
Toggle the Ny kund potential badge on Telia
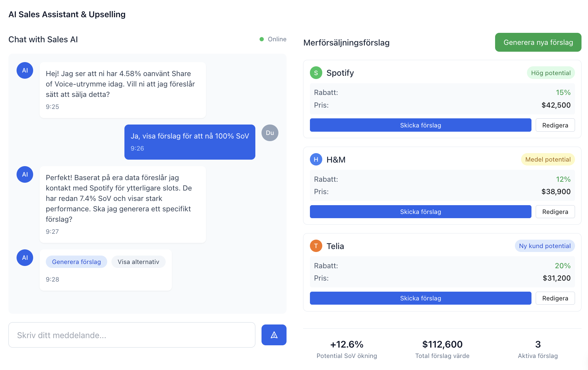[545, 246]
